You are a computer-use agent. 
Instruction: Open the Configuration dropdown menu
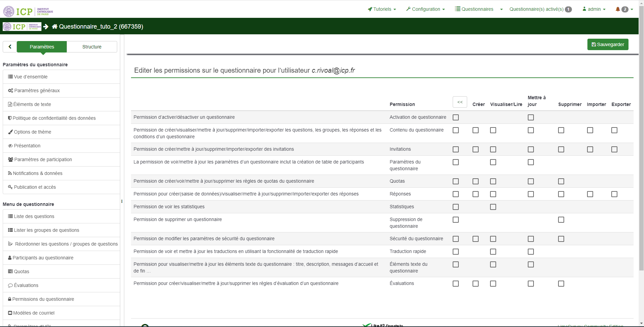(425, 9)
